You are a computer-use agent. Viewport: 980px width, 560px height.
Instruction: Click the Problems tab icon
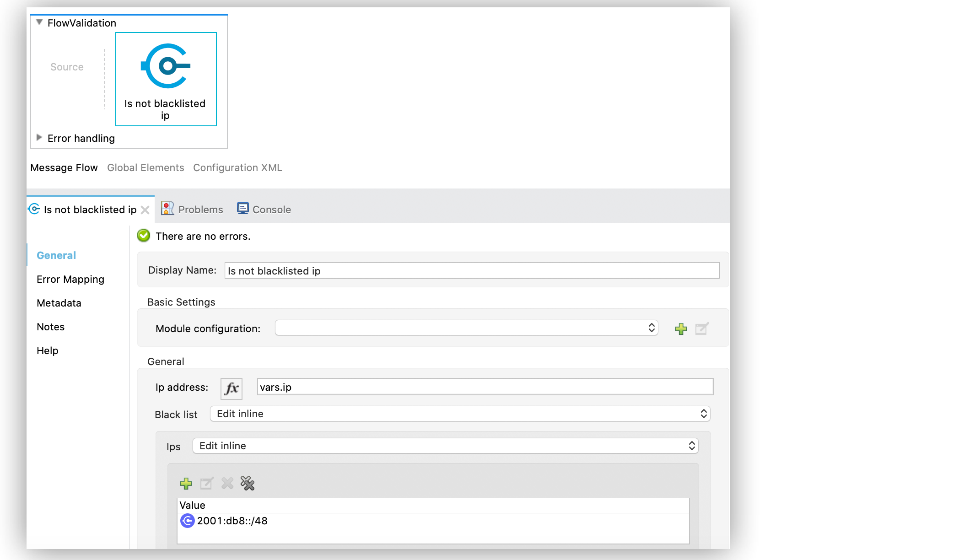pyautogui.click(x=167, y=209)
